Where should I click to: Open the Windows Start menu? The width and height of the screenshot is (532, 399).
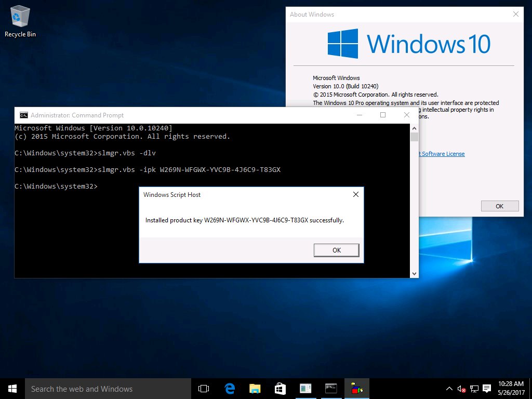[12, 389]
